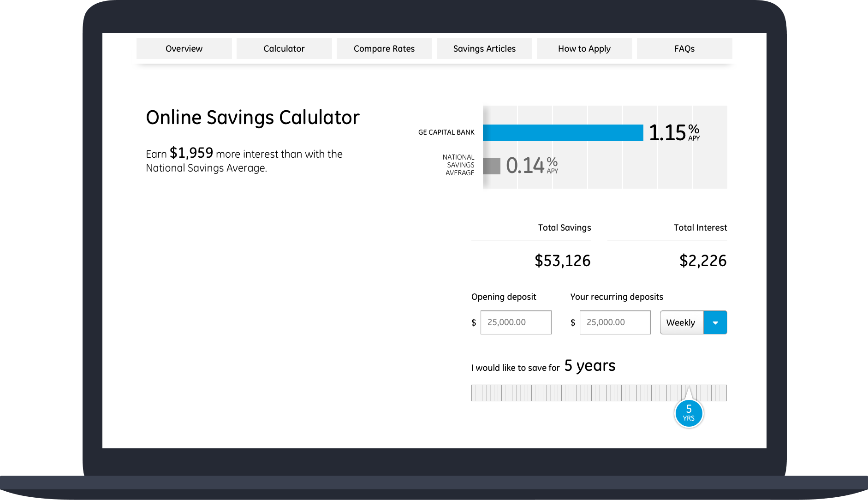The width and height of the screenshot is (868, 500).
Task: Click the 5 years duration text
Action: (590, 366)
